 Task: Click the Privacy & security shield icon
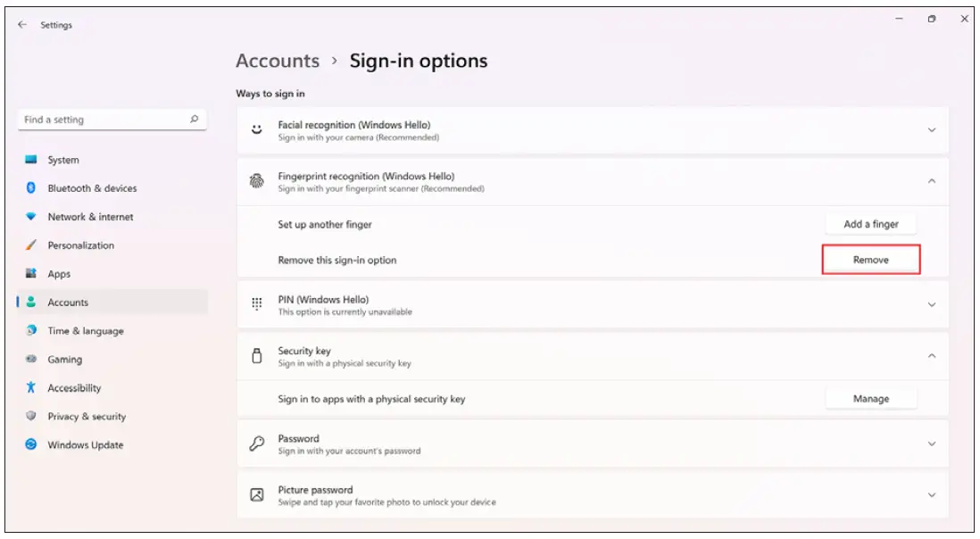pos(31,417)
